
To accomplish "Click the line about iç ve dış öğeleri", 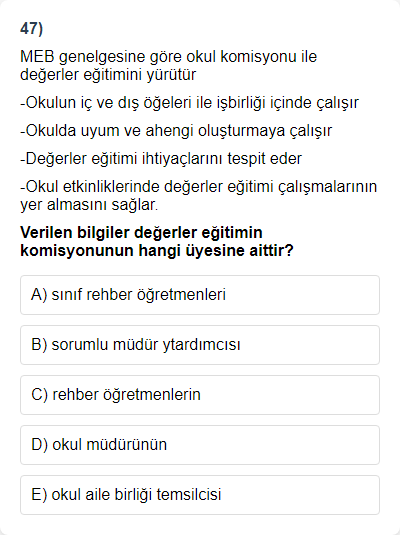I will [189, 103].
